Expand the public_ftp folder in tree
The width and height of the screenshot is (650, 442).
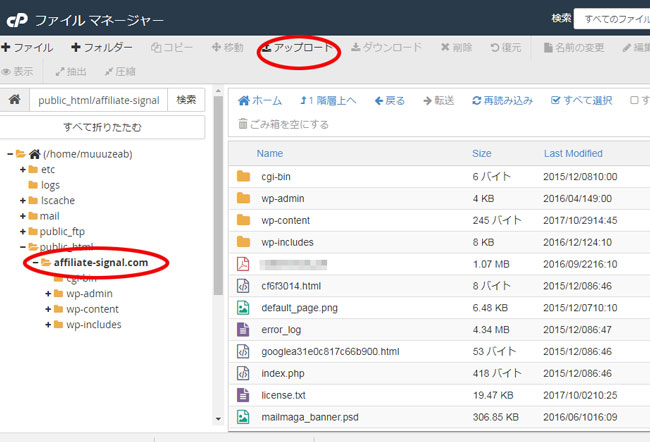[23, 232]
